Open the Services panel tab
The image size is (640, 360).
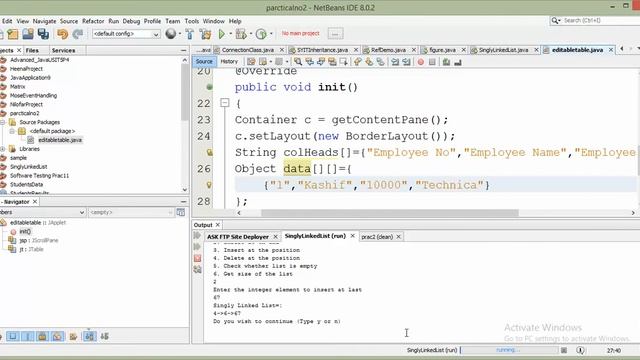pyautogui.click(x=63, y=50)
